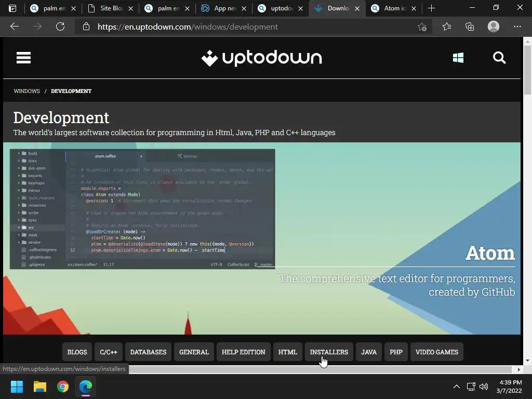Open the C/C++ category

(109, 352)
